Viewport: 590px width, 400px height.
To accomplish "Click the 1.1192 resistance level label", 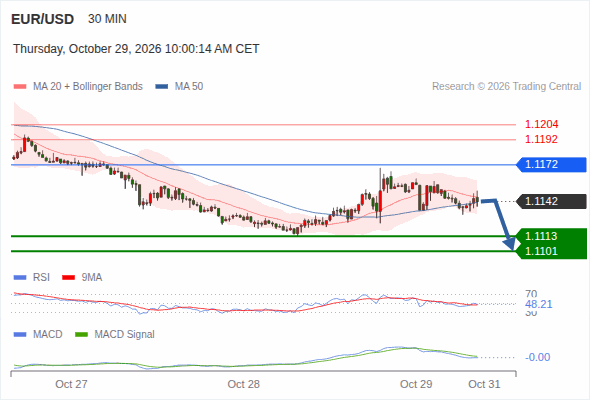I will click(x=541, y=139).
